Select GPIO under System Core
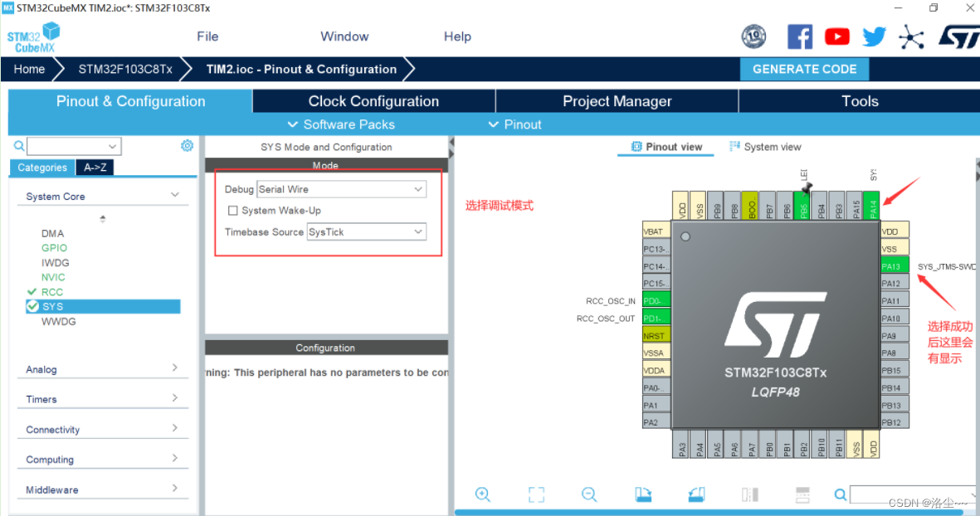Screen dimensions: 980x516 click(54, 248)
